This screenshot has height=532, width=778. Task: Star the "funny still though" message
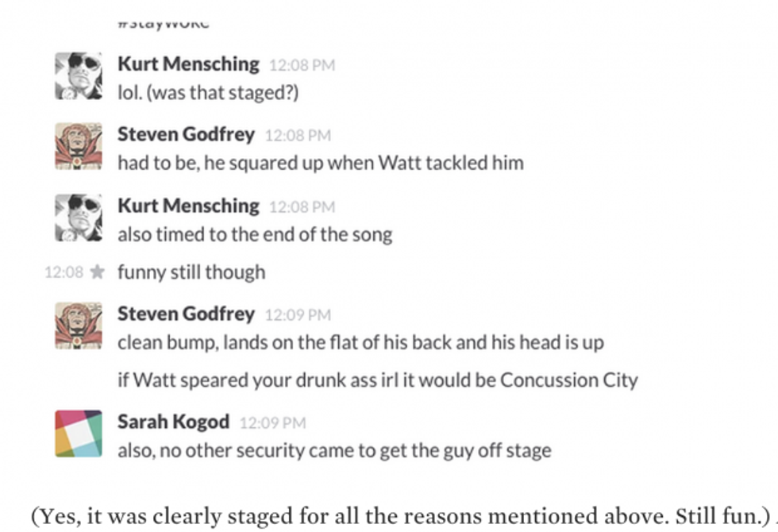coord(98,272)
